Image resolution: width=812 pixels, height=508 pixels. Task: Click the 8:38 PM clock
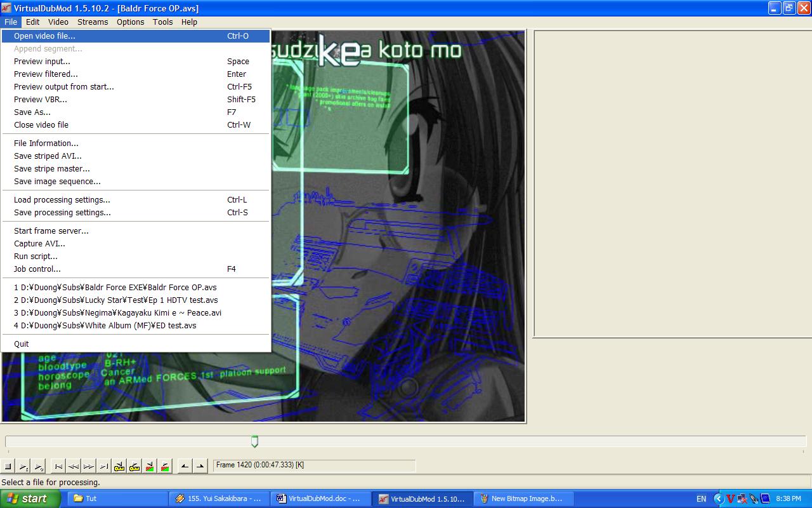pos(789,499)
